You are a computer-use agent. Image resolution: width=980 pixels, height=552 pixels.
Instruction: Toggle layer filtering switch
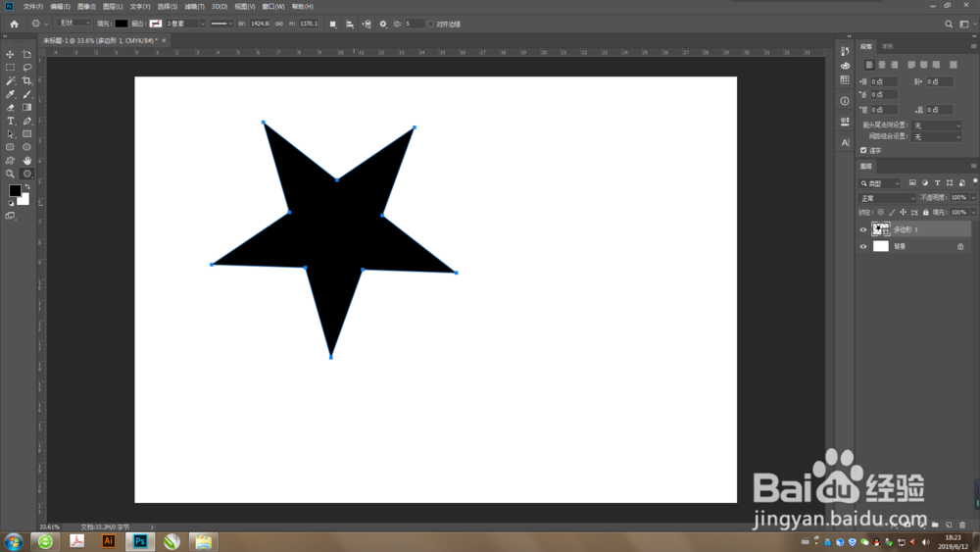click(x=974, y=182)
